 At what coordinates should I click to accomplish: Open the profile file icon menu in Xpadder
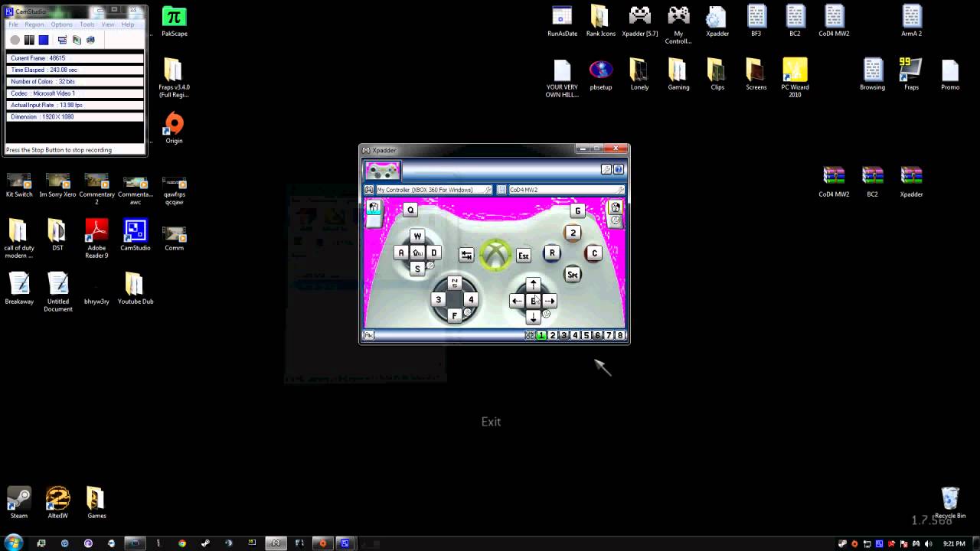tap(501, 190)
